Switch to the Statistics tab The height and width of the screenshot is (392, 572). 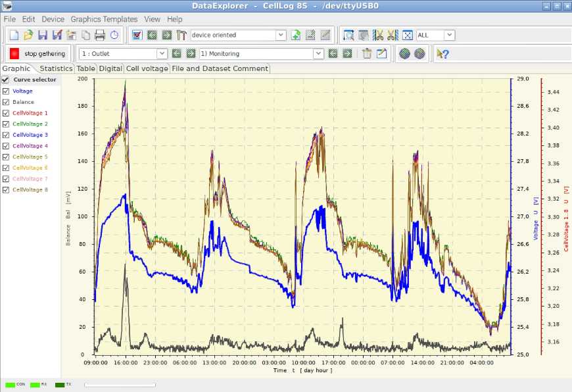[x=56, y=68]
